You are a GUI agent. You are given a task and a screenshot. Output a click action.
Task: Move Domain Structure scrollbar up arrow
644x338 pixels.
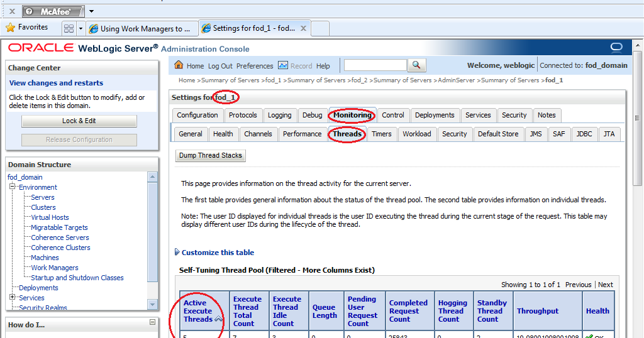tap(152, 177)
